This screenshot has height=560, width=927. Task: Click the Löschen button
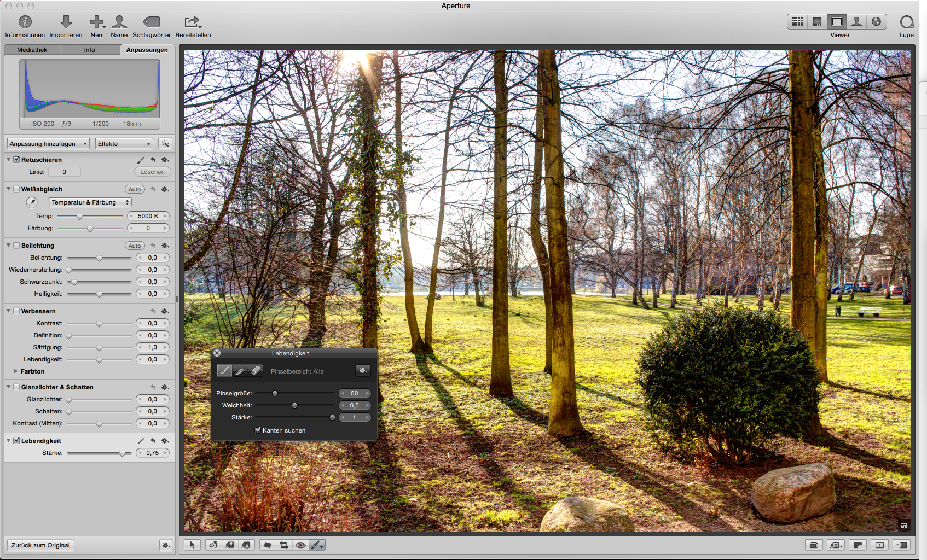(152, 172)
